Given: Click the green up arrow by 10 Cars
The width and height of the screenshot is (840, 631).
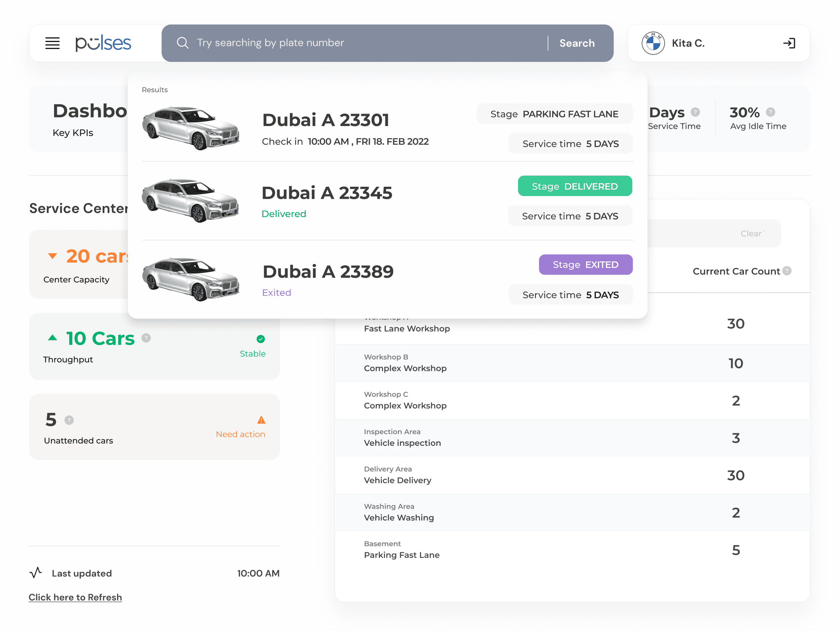Looking at the screenshot, I should pyautogui.click(x=52, y=338).
